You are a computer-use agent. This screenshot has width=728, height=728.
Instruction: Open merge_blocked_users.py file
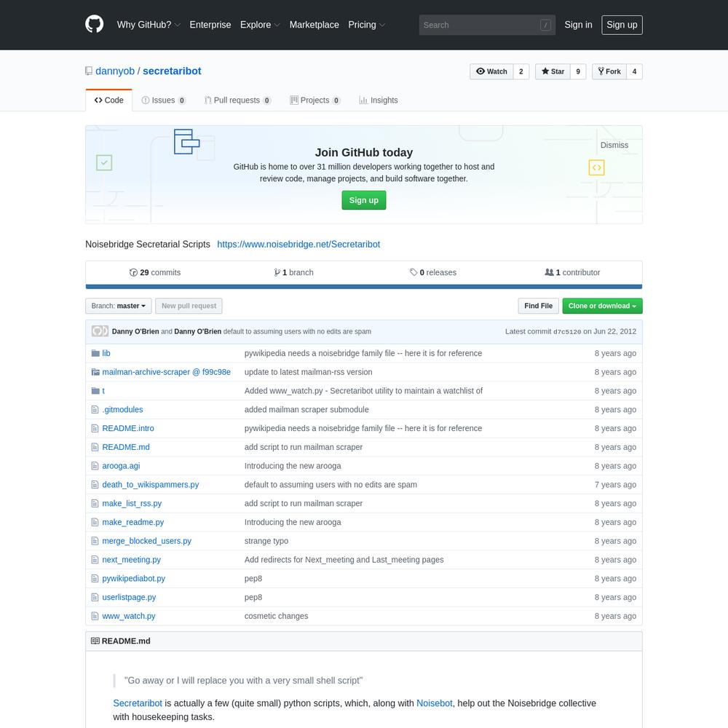pos(147,541)
